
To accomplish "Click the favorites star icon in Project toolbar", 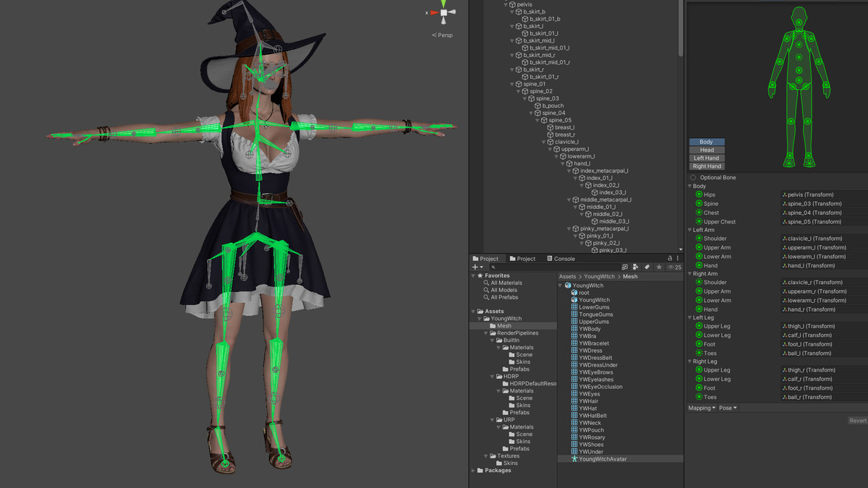I will point(658,267).
